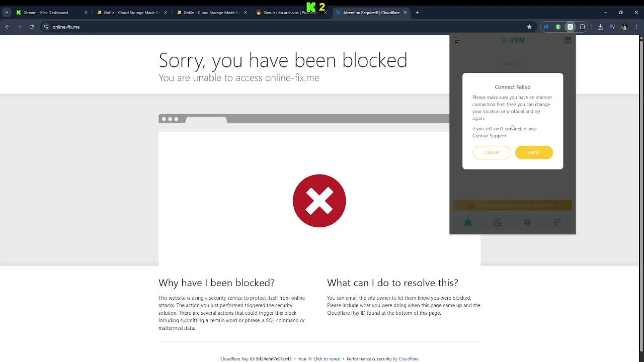Open the browser Downloads icon

coord(600,27)
